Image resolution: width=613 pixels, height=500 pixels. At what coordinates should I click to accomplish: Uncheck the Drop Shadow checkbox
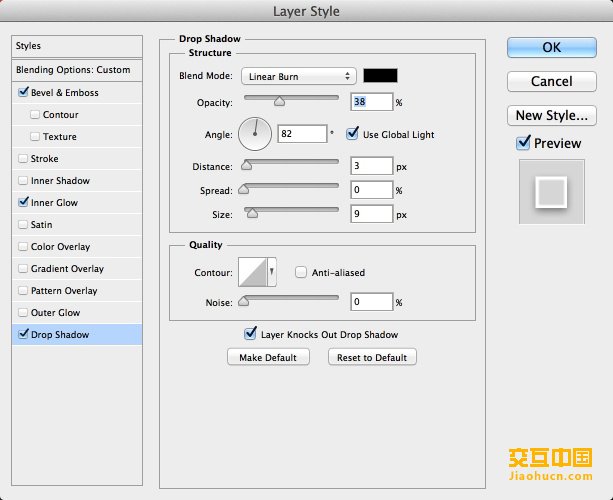(23, 334)
